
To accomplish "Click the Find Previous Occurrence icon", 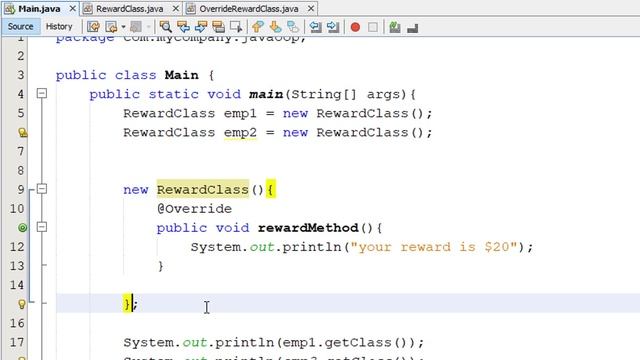I will pyautogui.click(x=183, y=27).
